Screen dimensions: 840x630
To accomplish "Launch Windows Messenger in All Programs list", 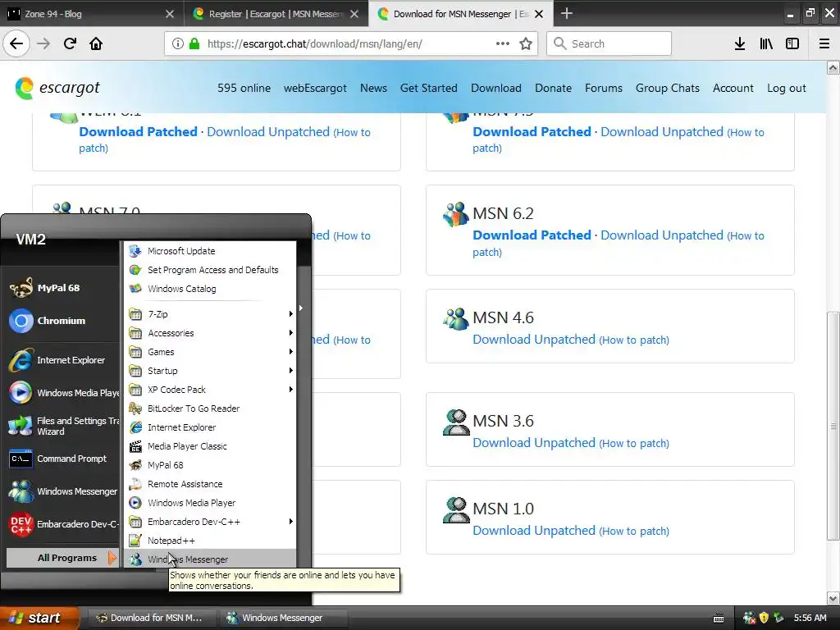I will (x=210, y=559).
